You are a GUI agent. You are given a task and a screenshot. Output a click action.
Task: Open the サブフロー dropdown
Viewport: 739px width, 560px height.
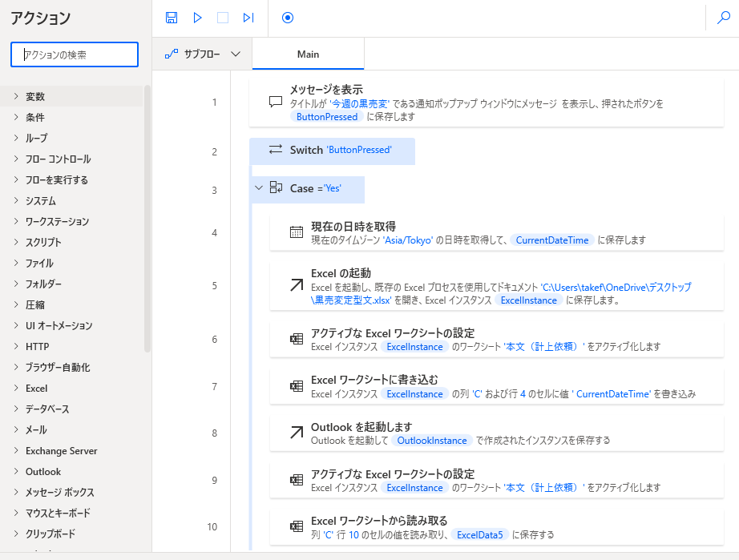pos(203,53)
